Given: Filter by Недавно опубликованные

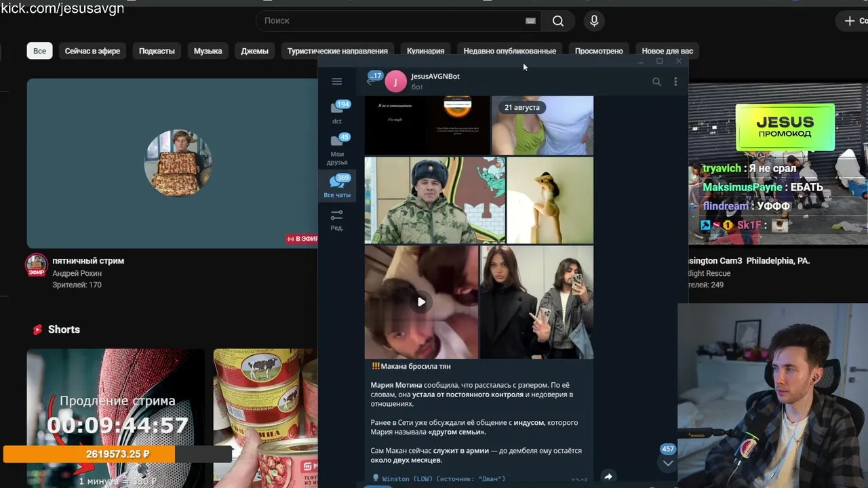Looking at the screenshot, I should [510, 51].
